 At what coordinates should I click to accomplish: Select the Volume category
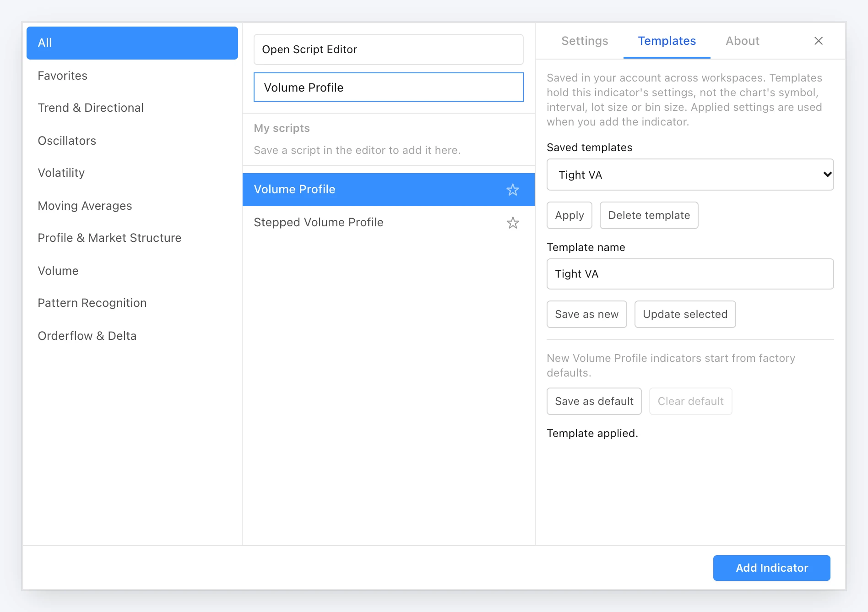[x=132, y=271]
